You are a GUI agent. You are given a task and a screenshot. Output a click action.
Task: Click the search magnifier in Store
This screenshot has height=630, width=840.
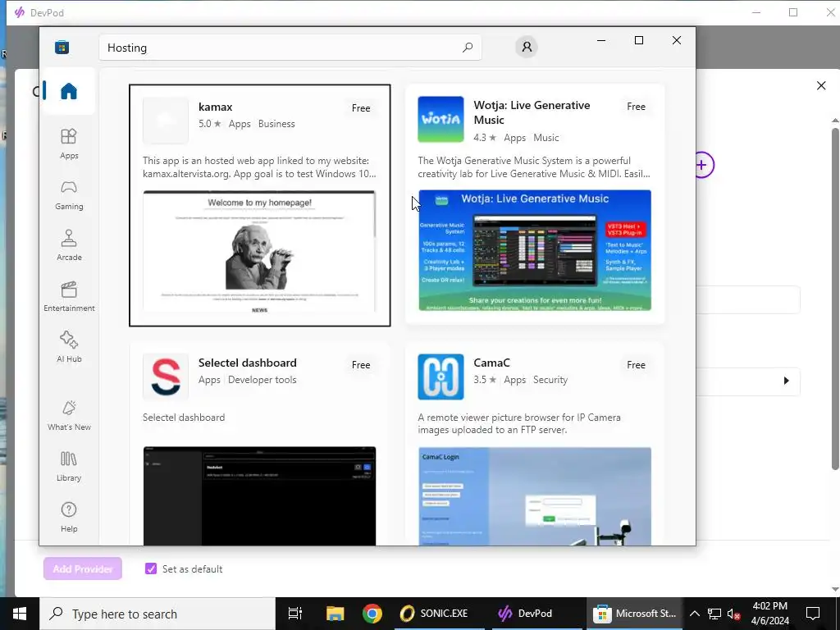point(467,47)
